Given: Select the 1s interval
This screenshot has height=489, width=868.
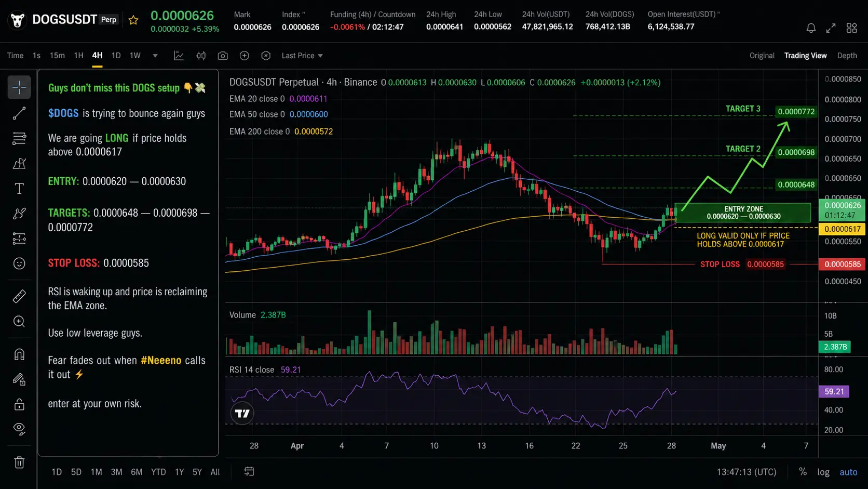Looking at the screenshot, I should 36,56.
